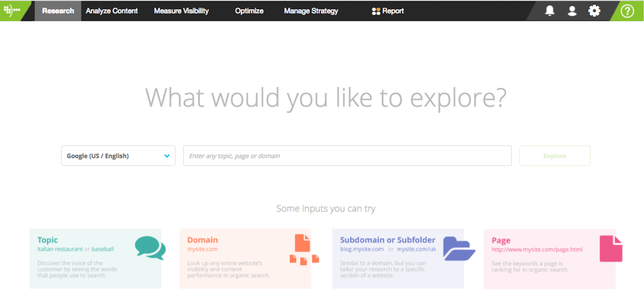Click the Page card heading
Screen dimensions: 644x307
click(x=501, y=240)
